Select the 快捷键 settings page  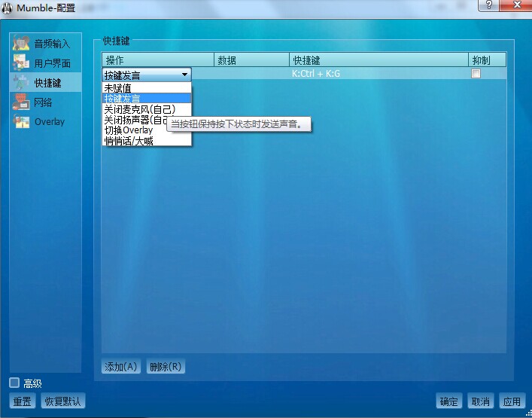45,82
